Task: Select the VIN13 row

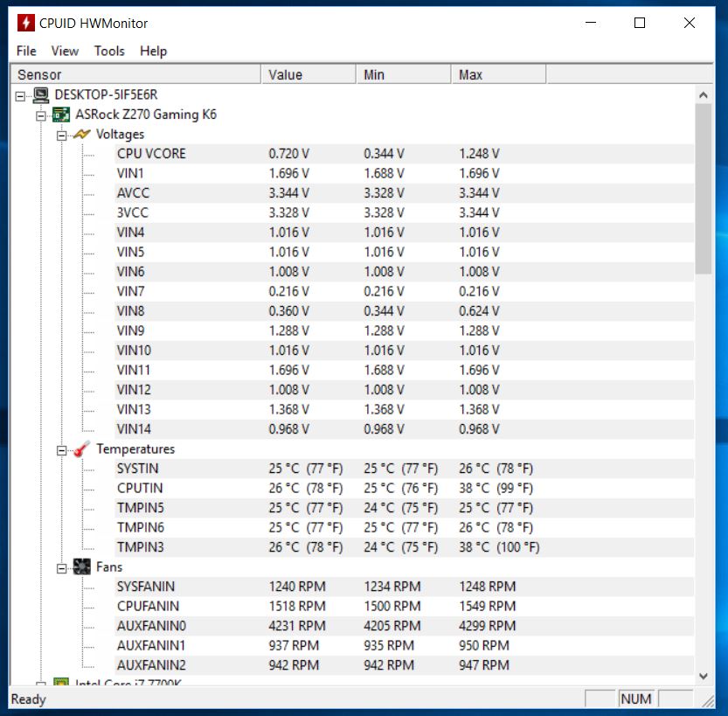Action: (404, 409)
